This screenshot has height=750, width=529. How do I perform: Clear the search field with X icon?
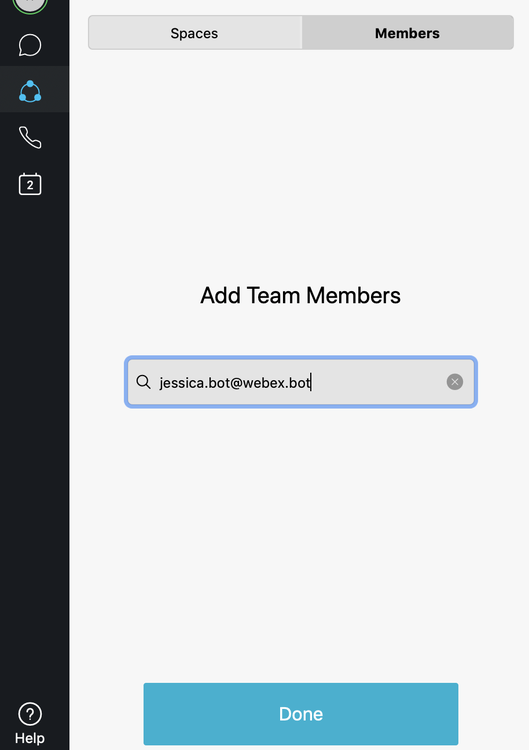tap(454, 382)
